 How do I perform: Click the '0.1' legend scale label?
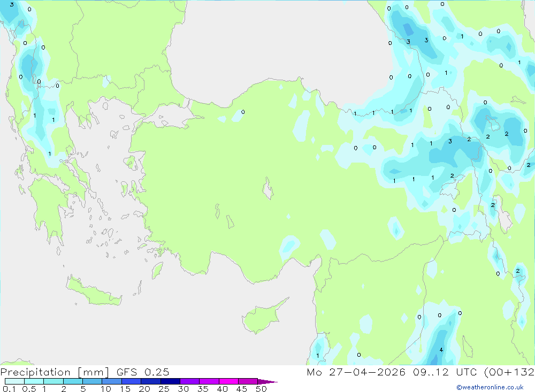pos(9,389)
